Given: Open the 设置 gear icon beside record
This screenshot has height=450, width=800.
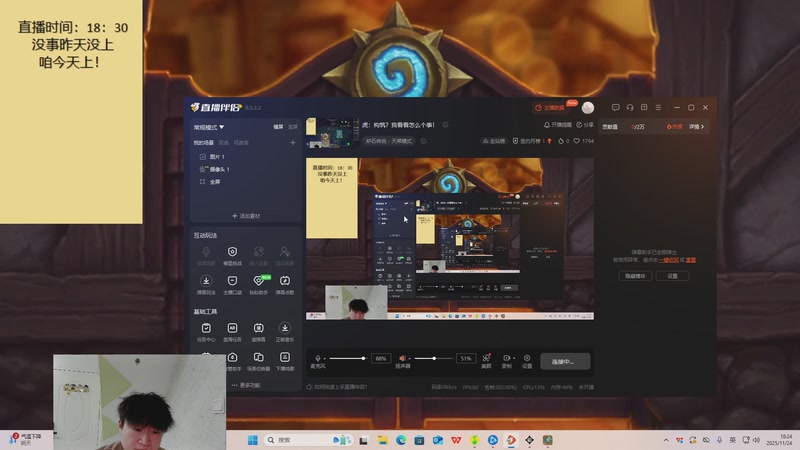Looking at the screenshot, I should (527, 358).
